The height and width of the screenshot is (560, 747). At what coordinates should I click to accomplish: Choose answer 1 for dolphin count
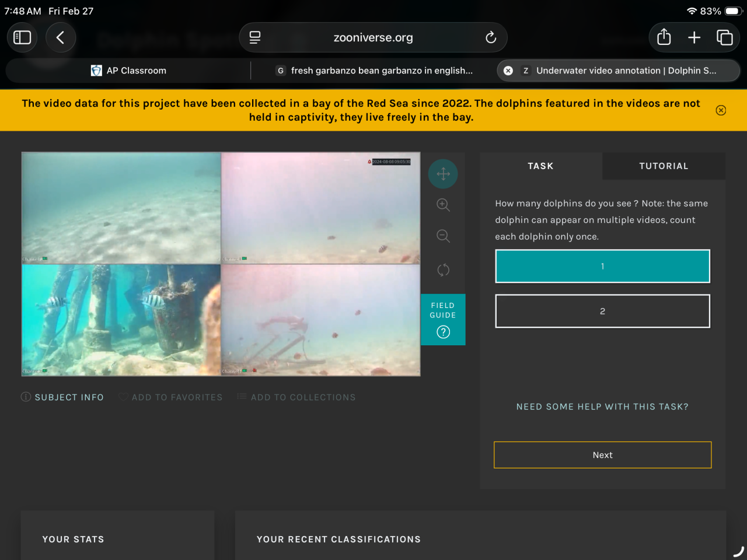603,266
